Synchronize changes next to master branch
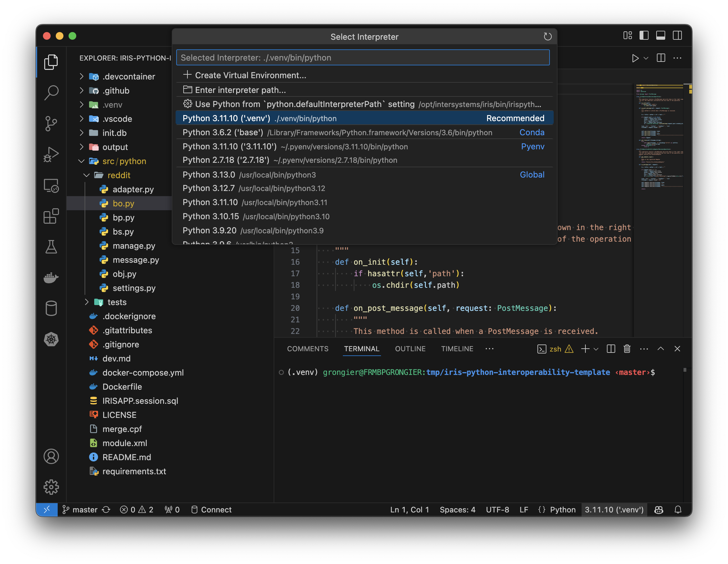Screen dimensions: 728x564 106,510
